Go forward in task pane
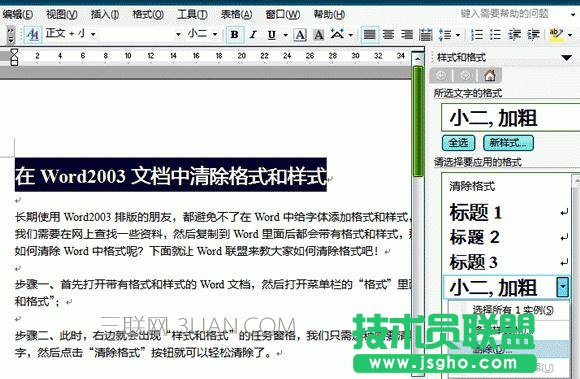Viewport: 580px width, 379px height. tap(465, 76)
